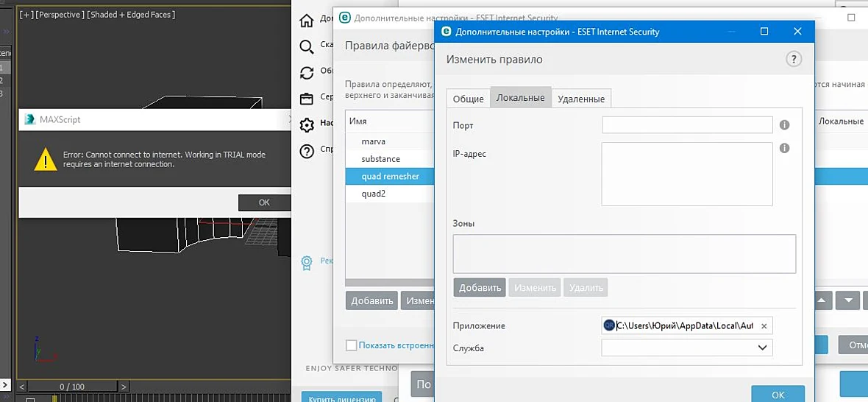This screenshot has width=868, height=402.
Task: Expand the Служба dropdown
Action: tap(687, 348)
